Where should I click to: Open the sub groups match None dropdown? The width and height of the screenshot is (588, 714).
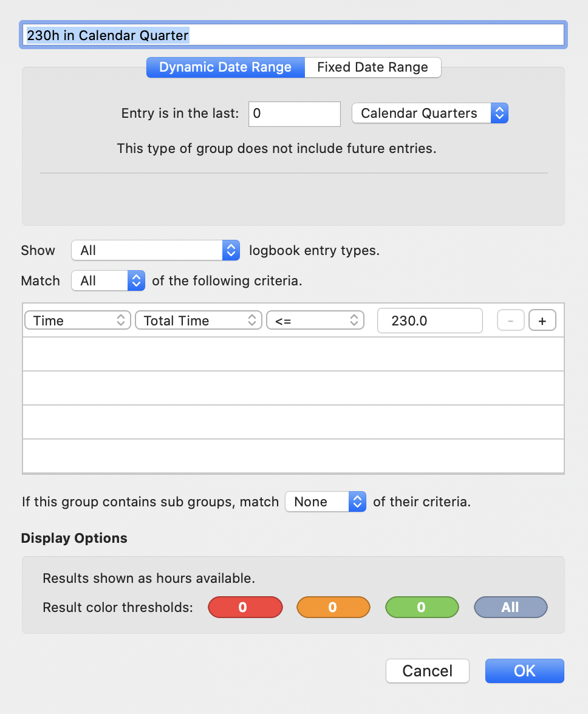(x=326, y=501)
